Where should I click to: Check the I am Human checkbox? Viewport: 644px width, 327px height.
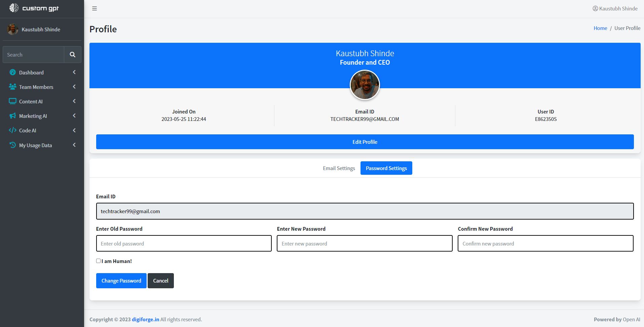(x=98, y=261)
